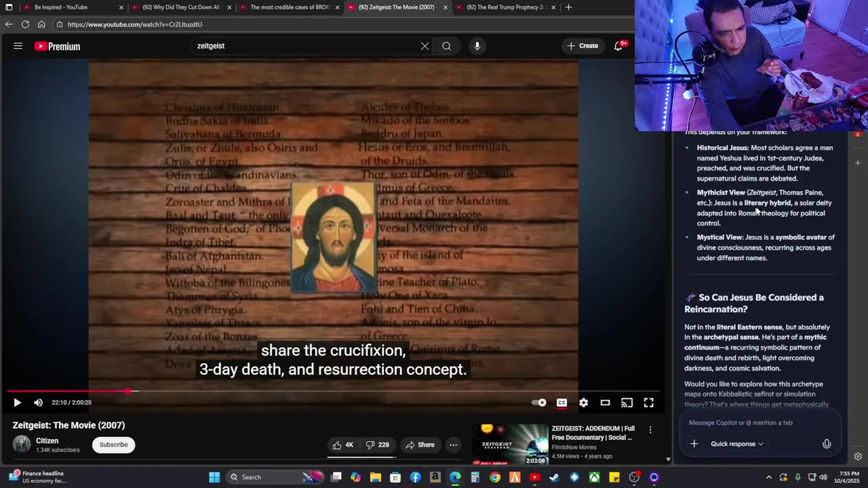Cast the video to a TV
Viewport: 868px width, 488px height.
(x=627, y=403)
